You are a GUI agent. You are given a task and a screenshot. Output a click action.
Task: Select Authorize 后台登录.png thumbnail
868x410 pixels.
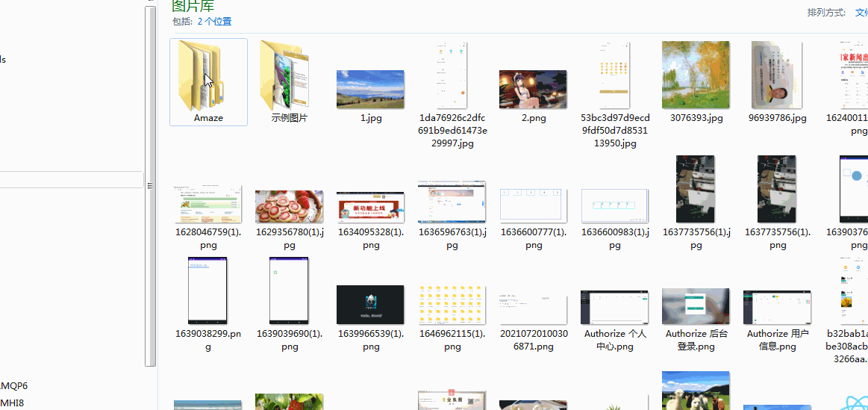coord(696,306)
